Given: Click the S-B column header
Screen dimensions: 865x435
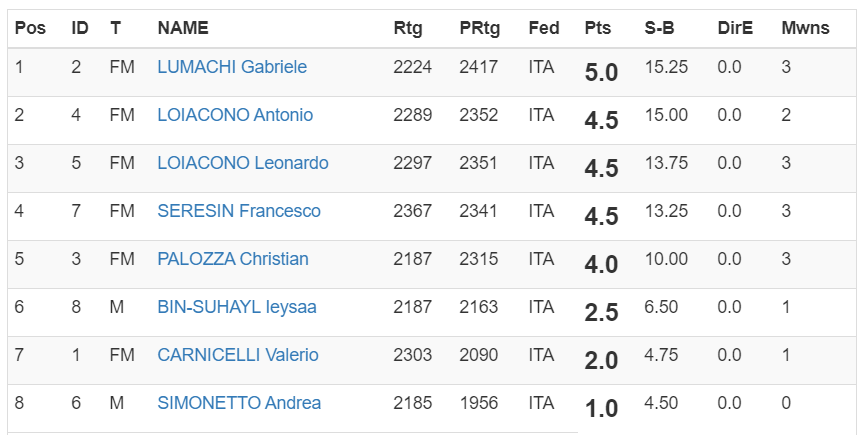Looking at the screenshot, I should pos(659,28).
